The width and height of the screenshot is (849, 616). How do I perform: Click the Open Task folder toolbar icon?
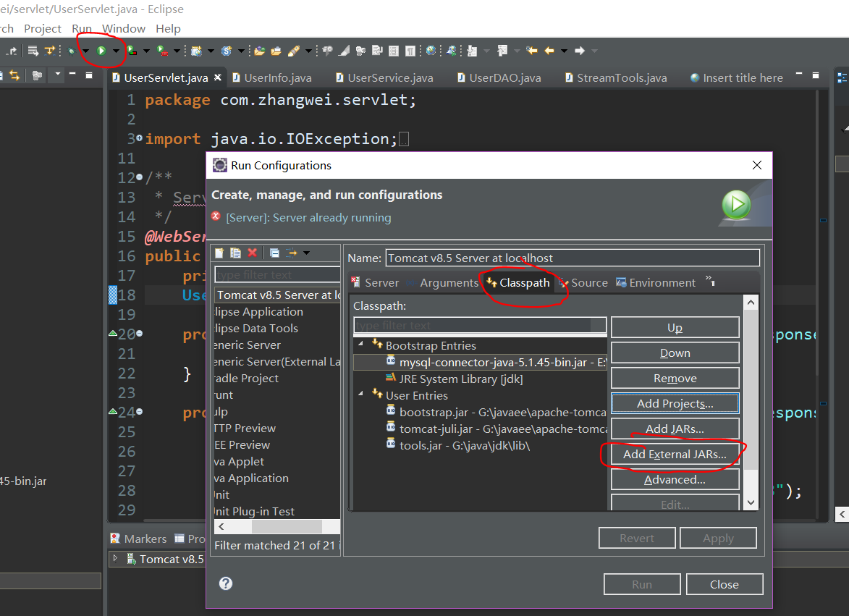[276, 51]
